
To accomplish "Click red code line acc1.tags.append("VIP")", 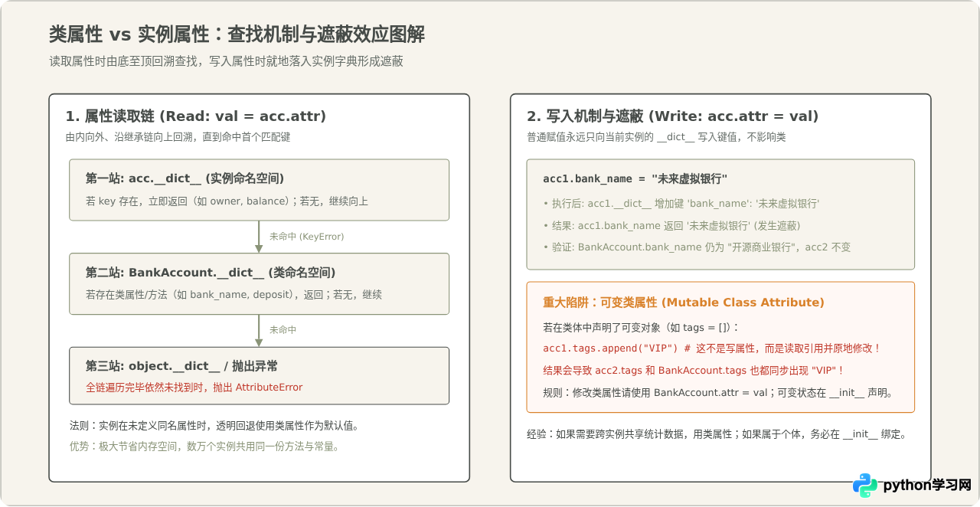I will [712, 348].
